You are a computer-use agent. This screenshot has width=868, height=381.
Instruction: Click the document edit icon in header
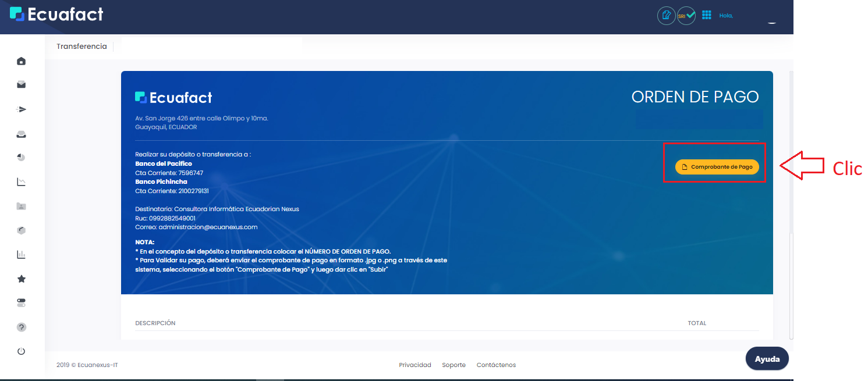[667, 15]
